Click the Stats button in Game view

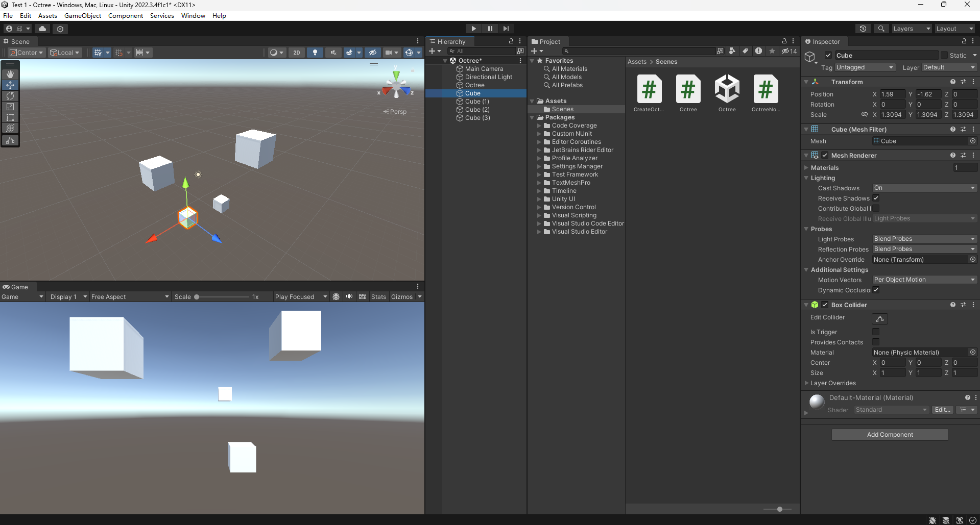pyautogui.click(x=378, y=296)
